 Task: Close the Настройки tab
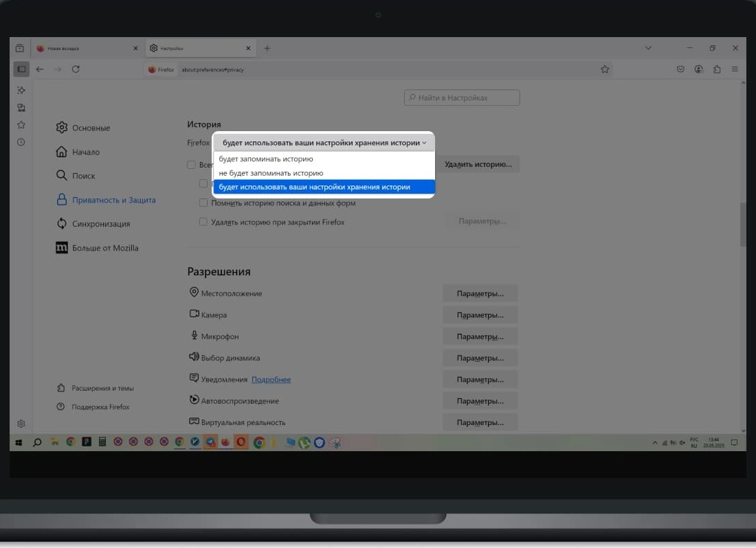[248, 48]
